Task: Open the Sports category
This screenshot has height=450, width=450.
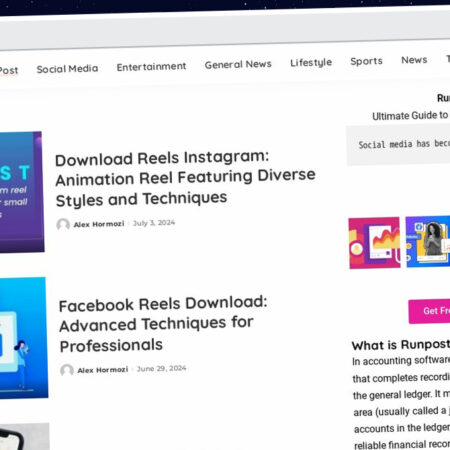Action: point(366,61)
